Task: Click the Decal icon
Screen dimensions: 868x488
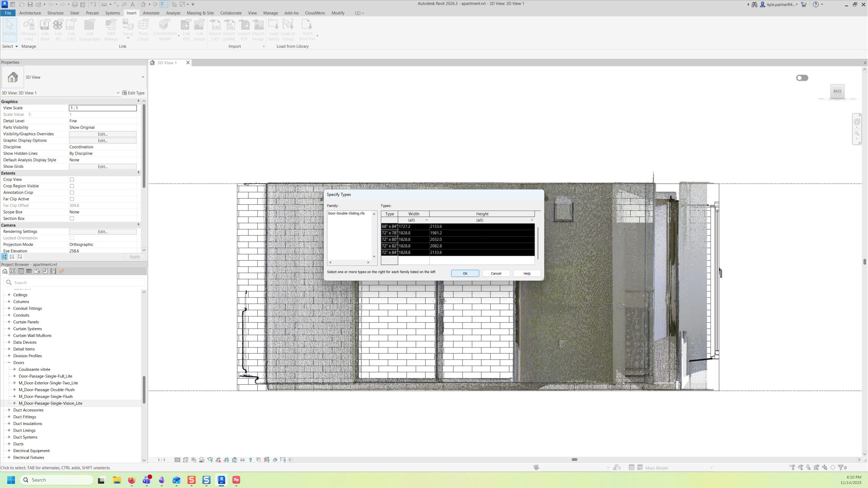Action: tap(128, 27)
